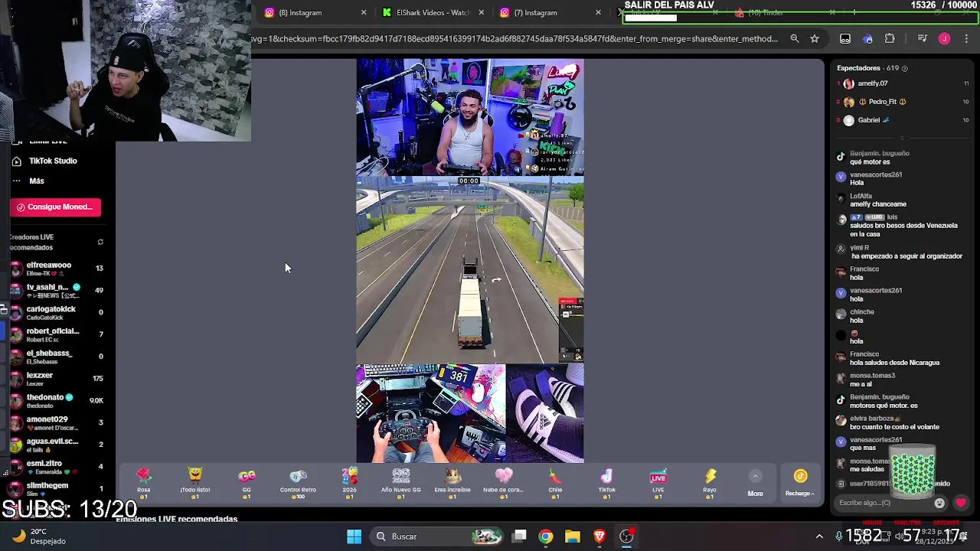
Task: Open emoji picker in chat input
Action: [939, 503]
